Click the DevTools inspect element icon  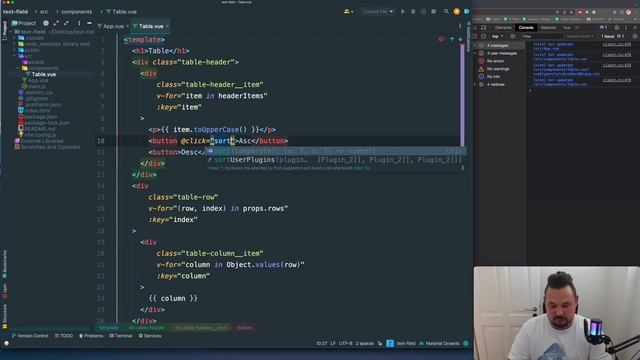pyautogui.click(x=476, y=27)
